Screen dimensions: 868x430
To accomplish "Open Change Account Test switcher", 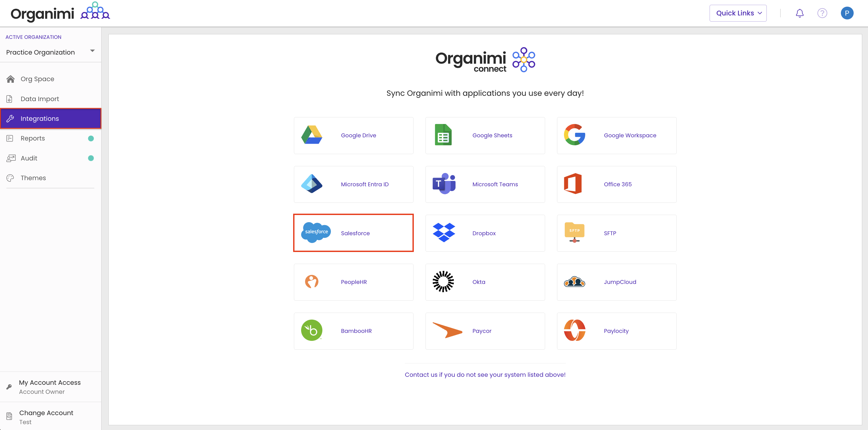I will tap(46, 416).
